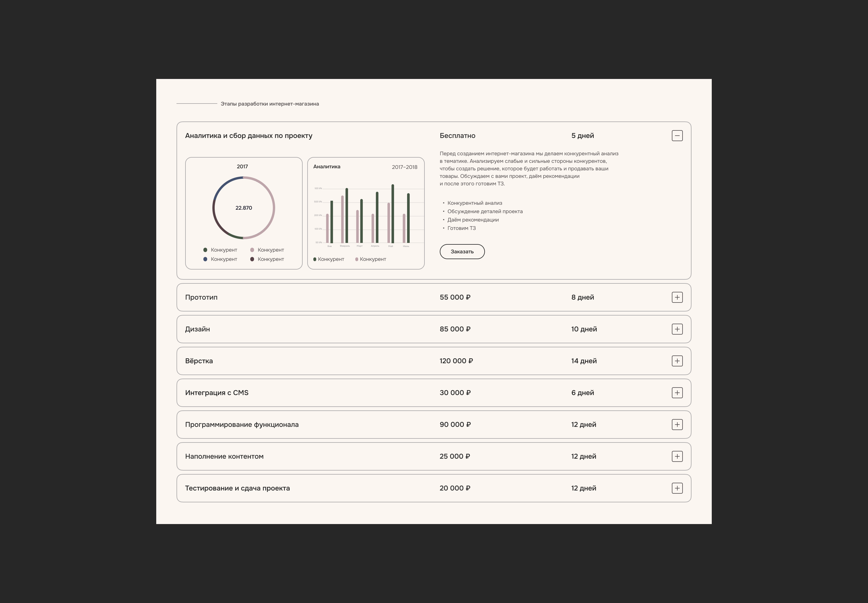The width and height of the screenshot is (868, 603).
Task: Expand Интеграция с CMS plus icon
Action: coord(677,392)
